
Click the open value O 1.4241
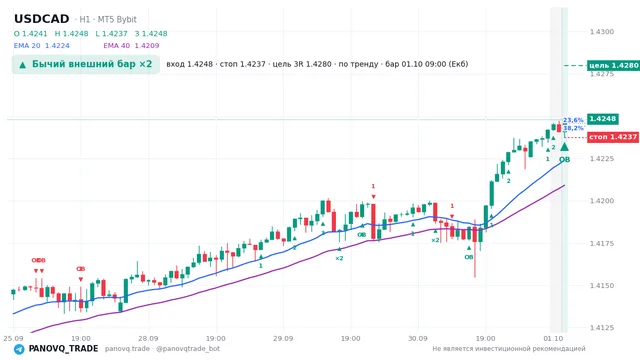pos(31,34)
